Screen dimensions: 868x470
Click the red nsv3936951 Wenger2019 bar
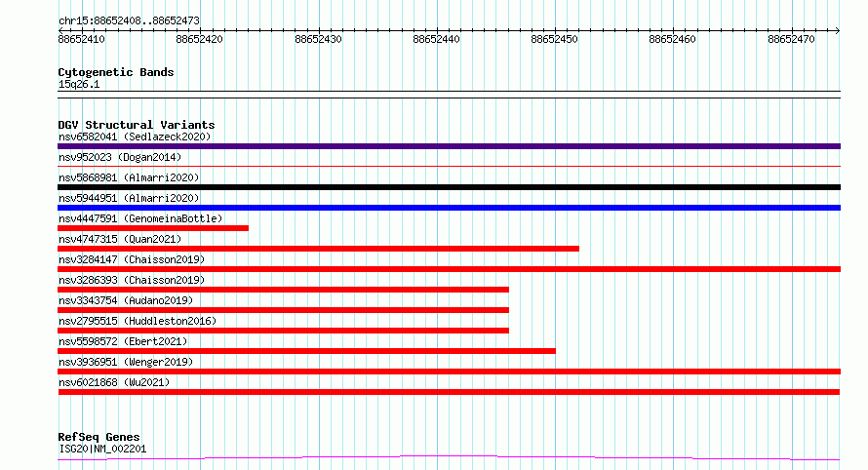pyautogui.click(x=449, y=372)
